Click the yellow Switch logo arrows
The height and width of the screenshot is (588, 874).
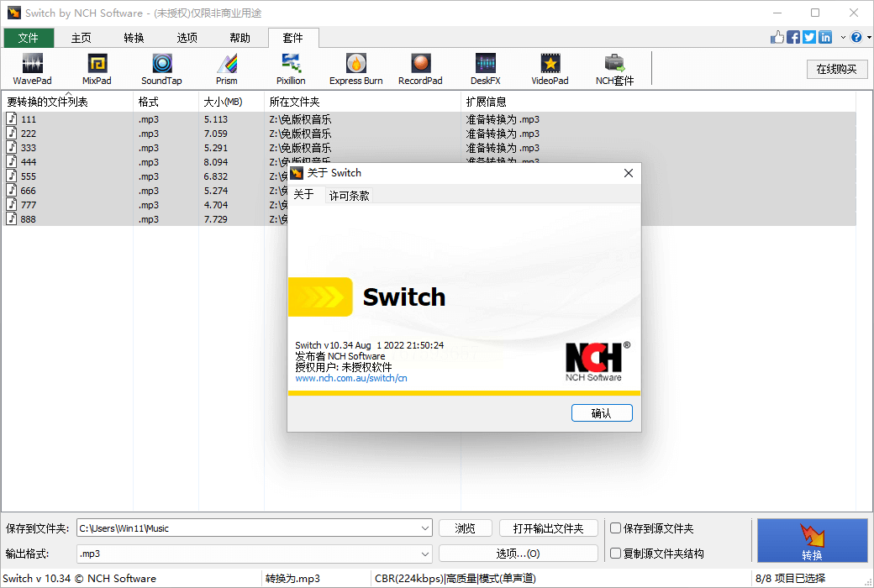pos(320,297)
